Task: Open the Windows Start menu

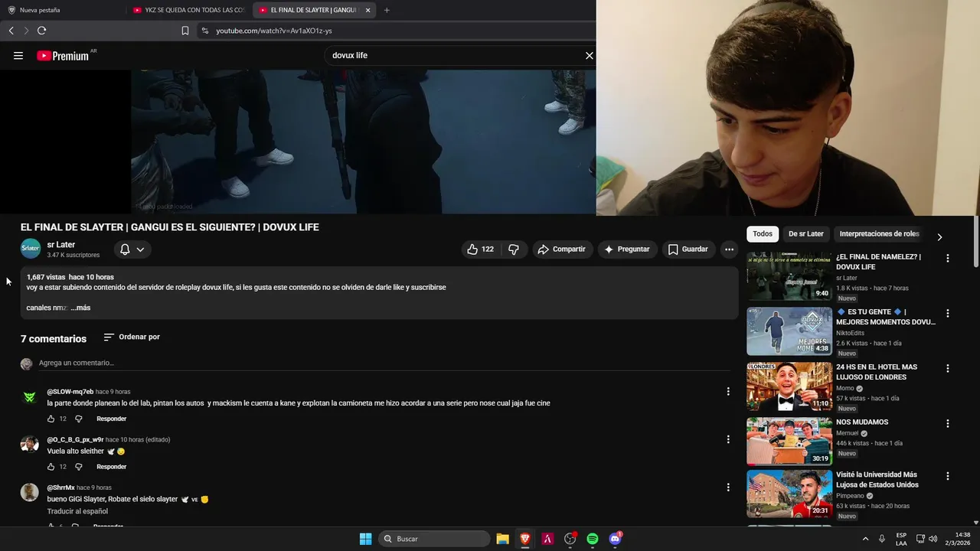Action: 366,539
